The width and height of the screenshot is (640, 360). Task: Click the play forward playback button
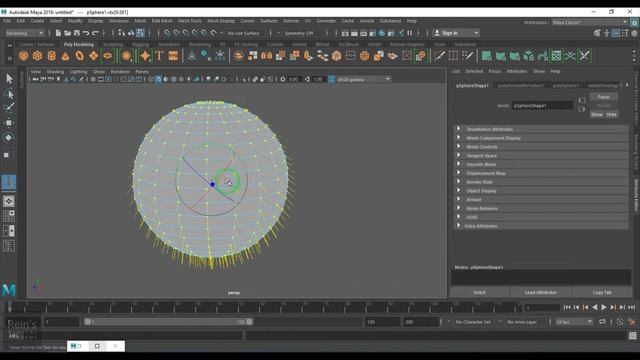click(604, 307)
